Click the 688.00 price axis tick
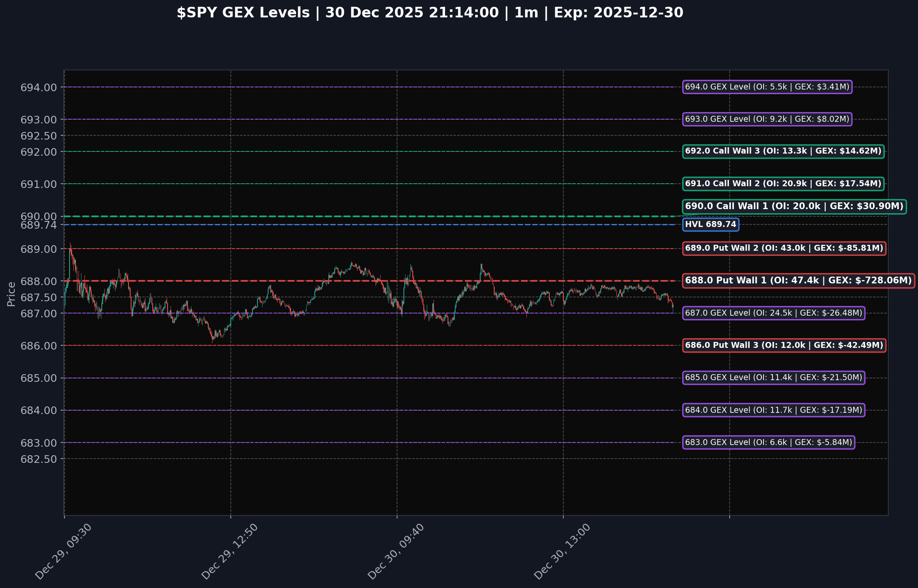Screen dimensions: 918x588 39,281
